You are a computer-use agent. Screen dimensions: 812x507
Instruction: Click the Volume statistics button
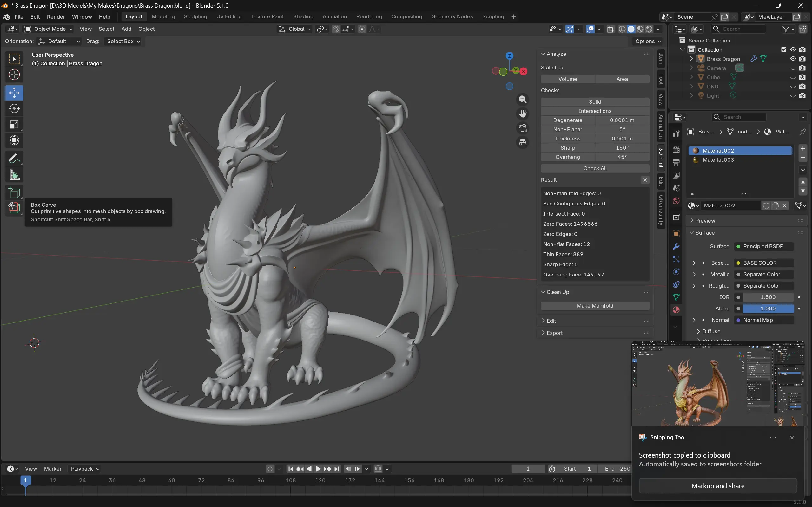[568, 79]
